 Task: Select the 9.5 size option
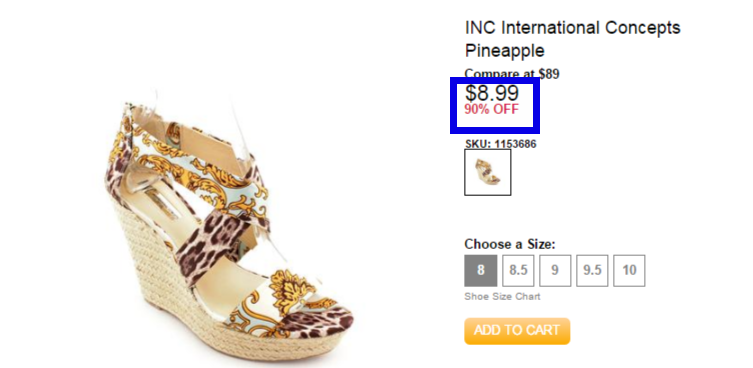(x=592, y=270)
